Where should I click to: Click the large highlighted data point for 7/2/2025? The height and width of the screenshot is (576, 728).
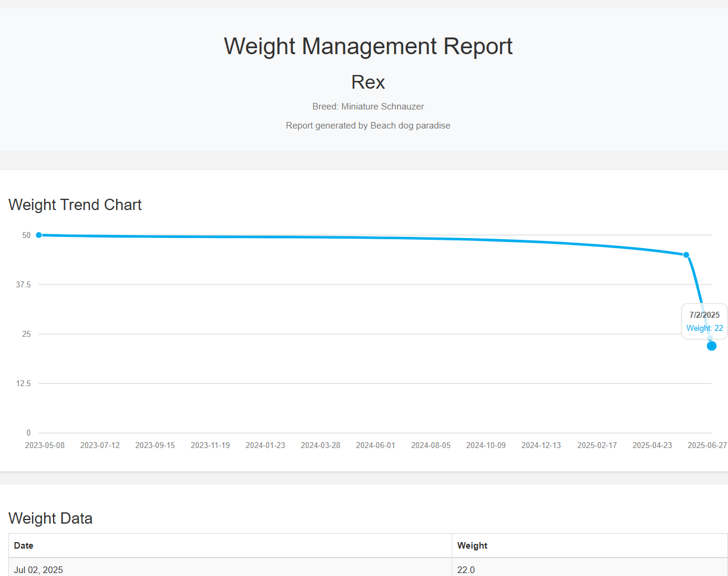click(x=711, y=346)
